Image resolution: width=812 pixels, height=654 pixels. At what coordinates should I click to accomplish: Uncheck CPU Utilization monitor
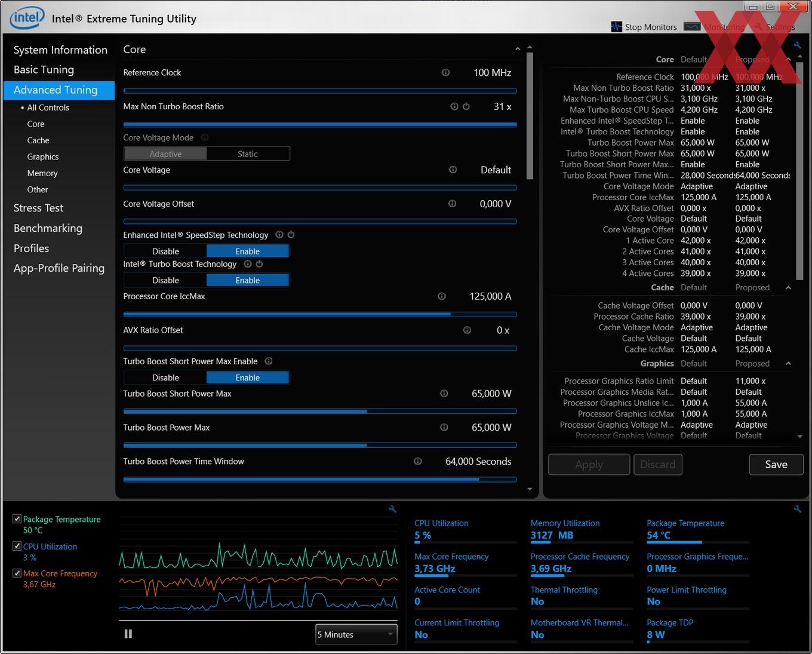coord(17,546)
